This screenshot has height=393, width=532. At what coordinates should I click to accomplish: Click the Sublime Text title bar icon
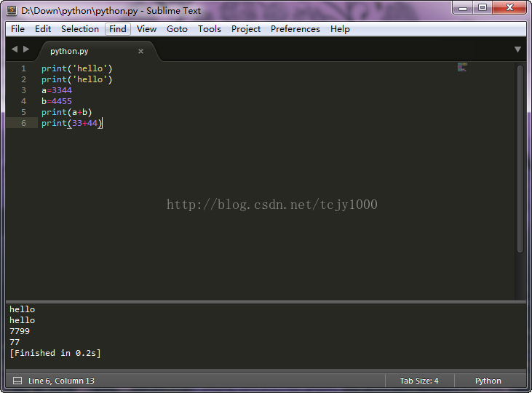[x=12, y=10]
